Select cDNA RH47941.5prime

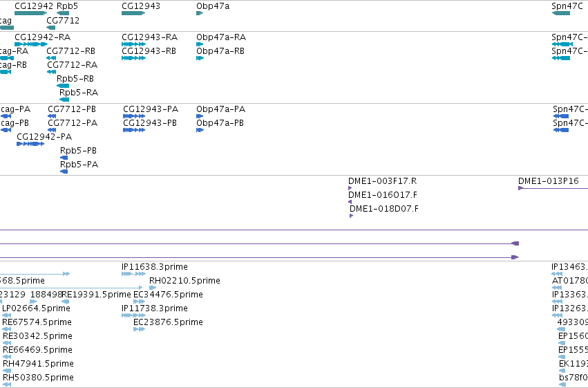point(38,364)
